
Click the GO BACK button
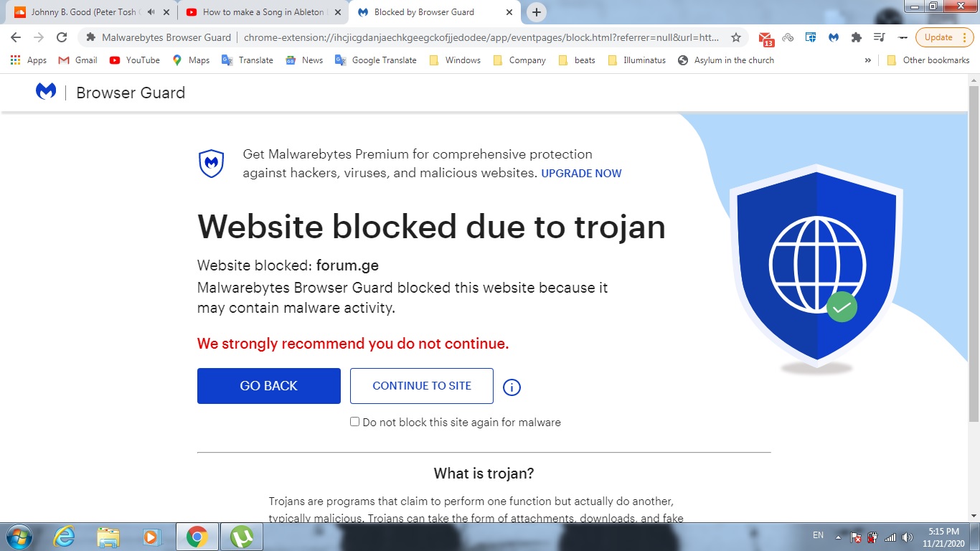[x=269, y=386]
